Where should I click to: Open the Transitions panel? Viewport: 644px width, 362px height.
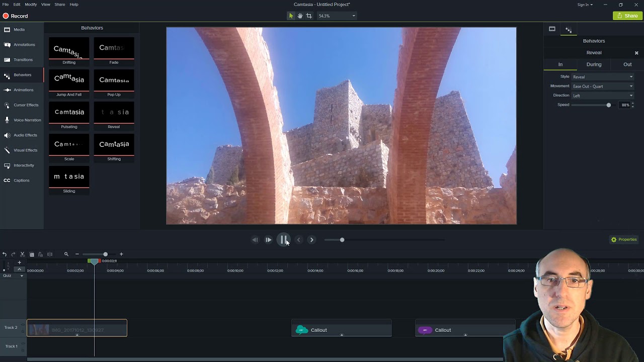22,60
